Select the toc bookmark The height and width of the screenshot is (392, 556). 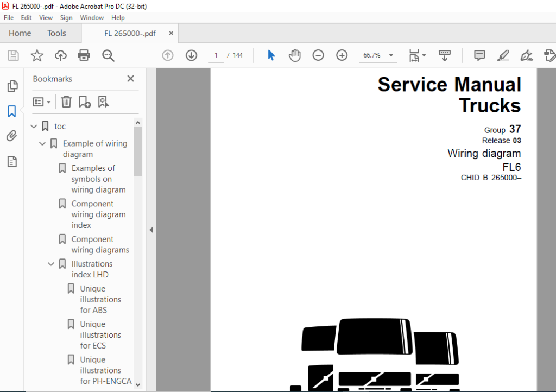(x=60, y=127)
